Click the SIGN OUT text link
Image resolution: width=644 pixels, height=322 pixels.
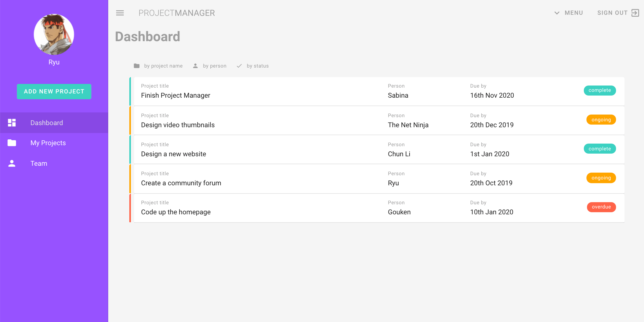click(612, 13)
